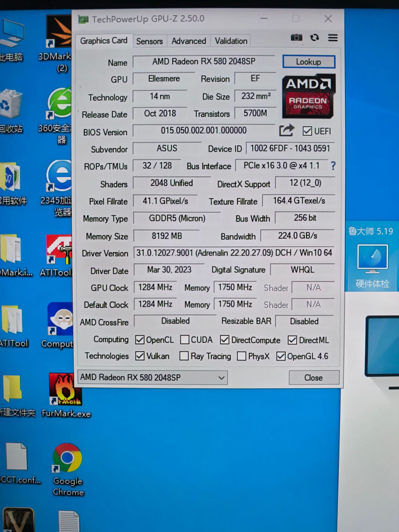Image resolution: width=399 pixels, height=532 pixels.
Task: Toggle the UEFI checkbox
Action: [307, 131]
